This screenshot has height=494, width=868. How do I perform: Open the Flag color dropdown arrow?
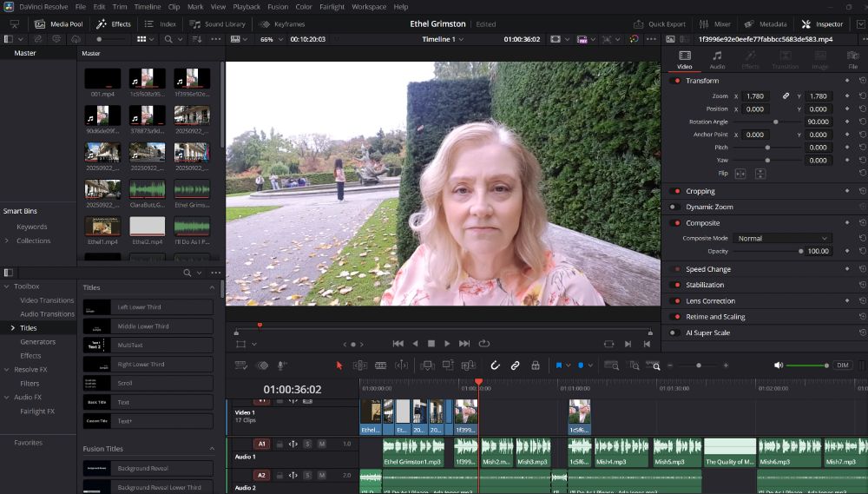pyautogui.click(x=569, y=366)
